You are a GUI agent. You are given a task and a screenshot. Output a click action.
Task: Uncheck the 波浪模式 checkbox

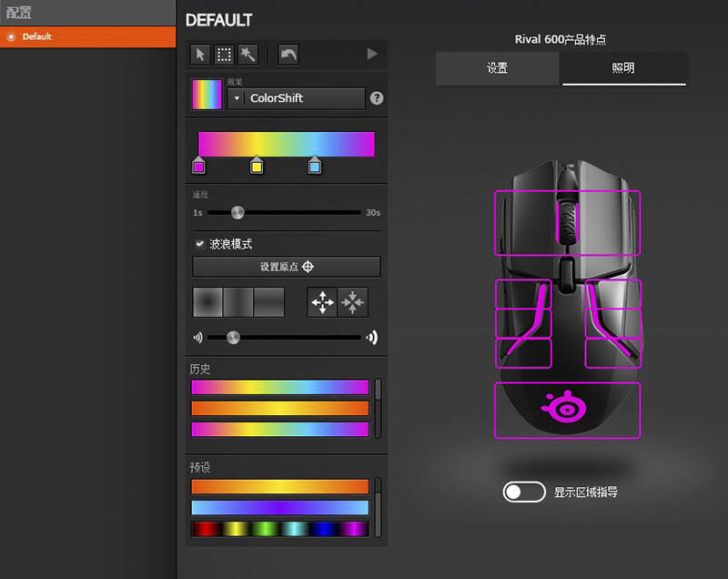[x=201, y=243]
